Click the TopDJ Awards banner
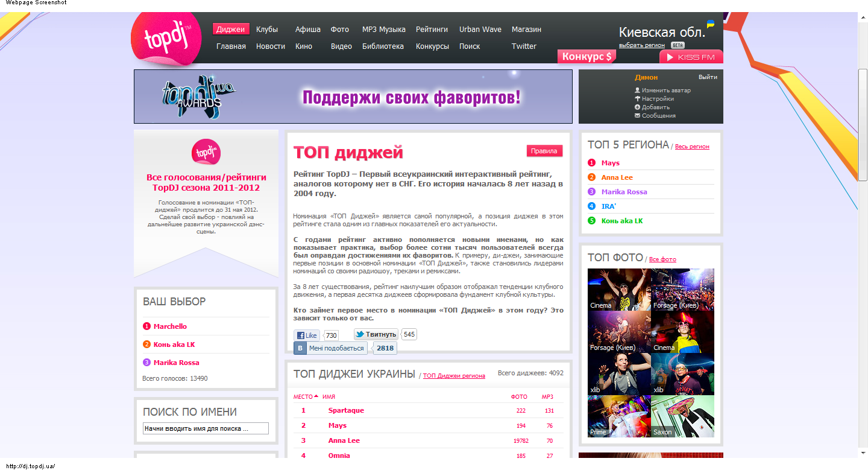The height and width of the screenshot is (470, 868). (x=353, y=97)
